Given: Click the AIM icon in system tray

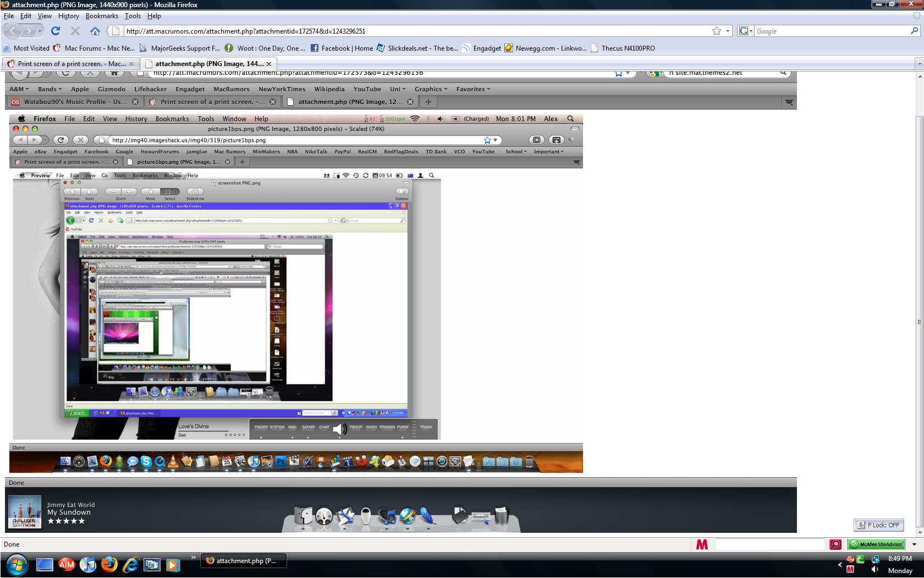Looking at the screenshot, I should pyautogui.click(x=850, y=559).
